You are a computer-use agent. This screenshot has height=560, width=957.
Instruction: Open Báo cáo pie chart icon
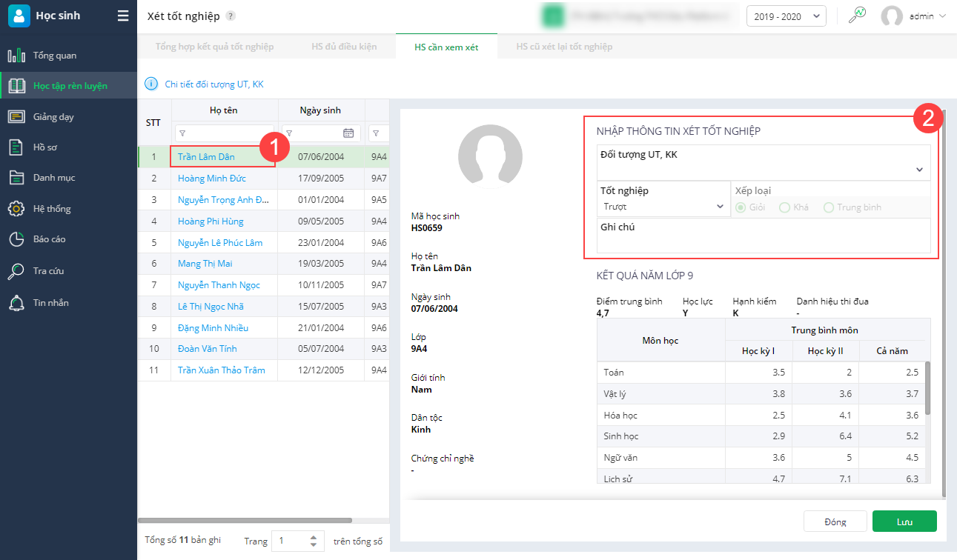[16, 239]
